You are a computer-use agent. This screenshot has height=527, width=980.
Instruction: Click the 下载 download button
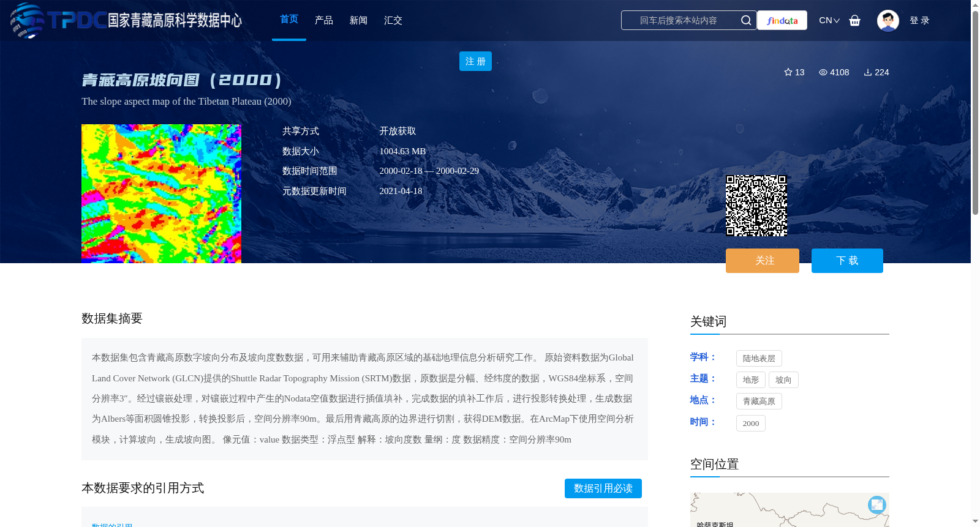pos(847,261)
